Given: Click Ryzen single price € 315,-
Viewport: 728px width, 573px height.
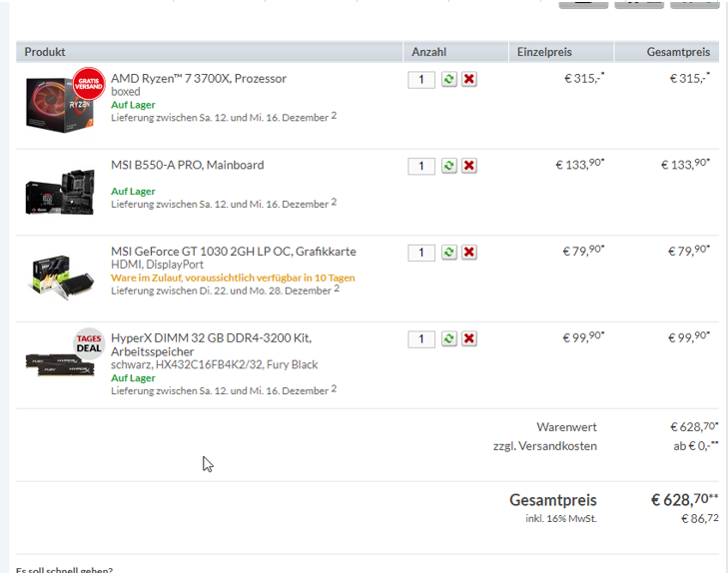Looking at the screenshot, I should pos(584,78).
